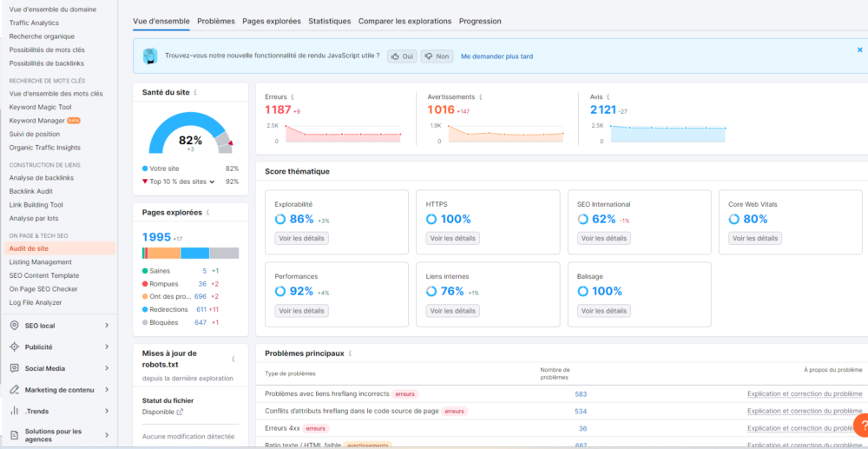Expand the SEO local section chevron

point(107,326)
